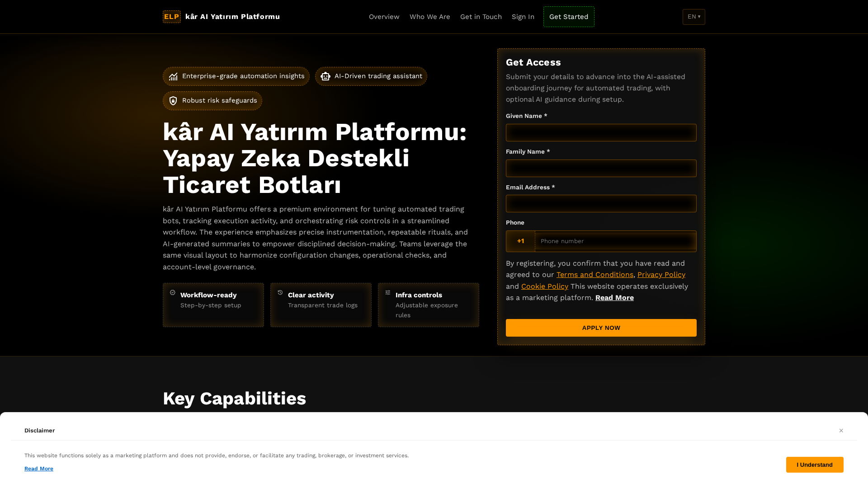Focus the Email Address input field

[x=601, y=204]
